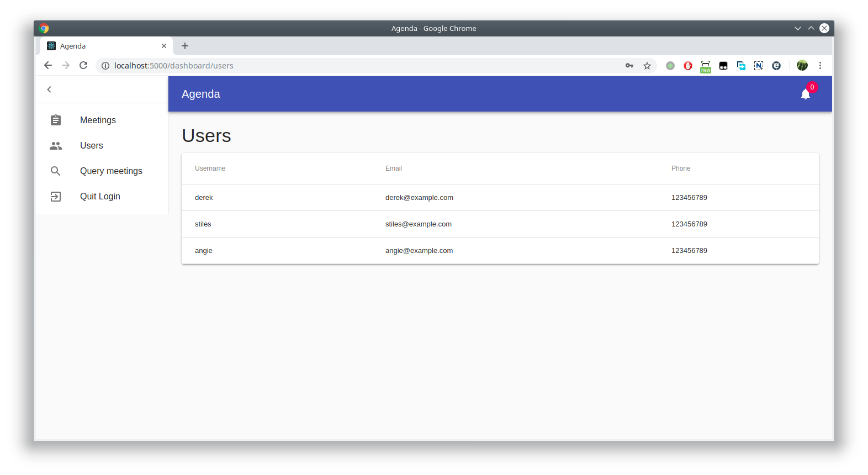The image size is (868, 475).
Task: Click the black mask extension icon
Action: (723, 66)
